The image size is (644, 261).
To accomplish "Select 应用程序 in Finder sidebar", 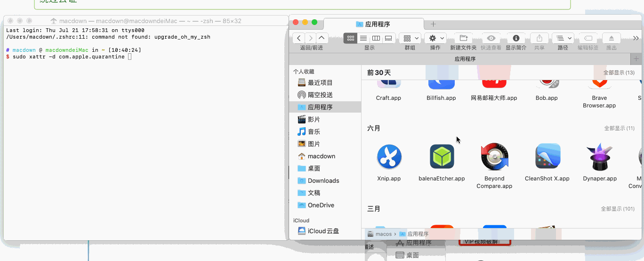I will point(325,107).
